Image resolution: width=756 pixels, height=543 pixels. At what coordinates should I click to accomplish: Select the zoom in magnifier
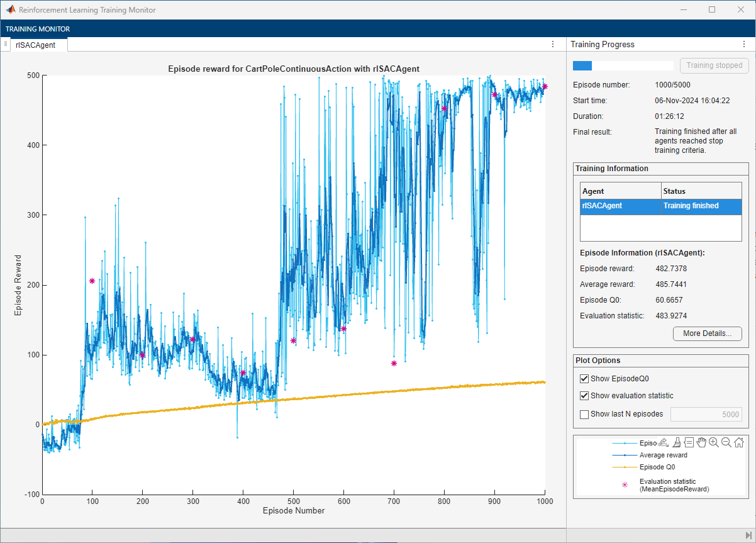click(714, 442)
